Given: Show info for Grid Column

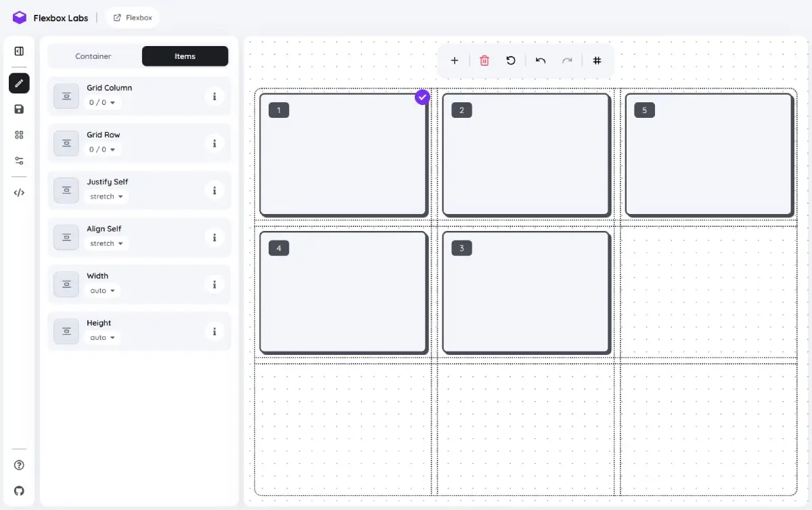Looking at the screenshot, I should tap(215, 96).
